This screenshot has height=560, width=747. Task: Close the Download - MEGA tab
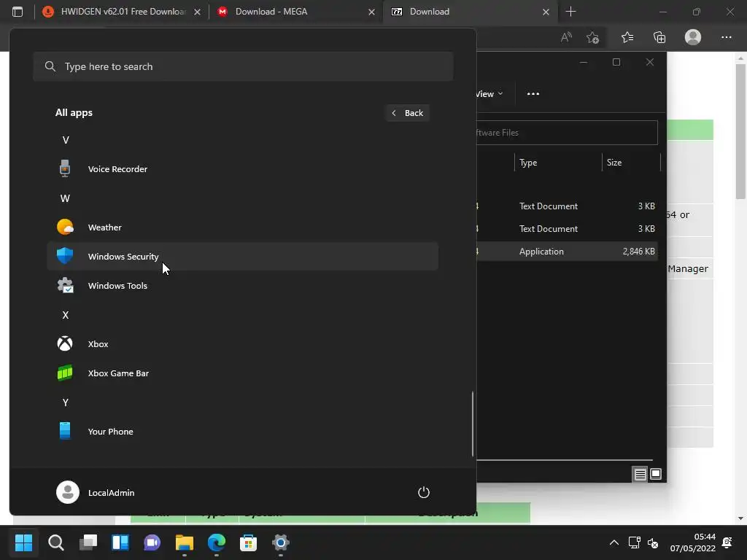tap(371, 12)
